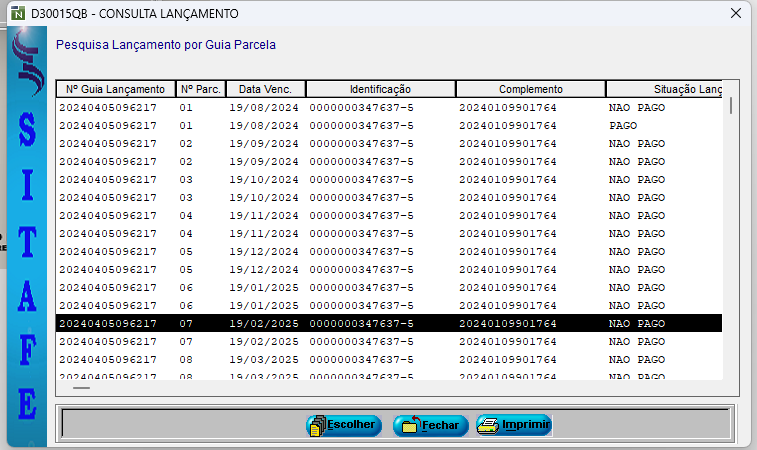Click the vertical scrollbar thumb of the list
This screenshot has width=757, height=450.
pos(731,106)
